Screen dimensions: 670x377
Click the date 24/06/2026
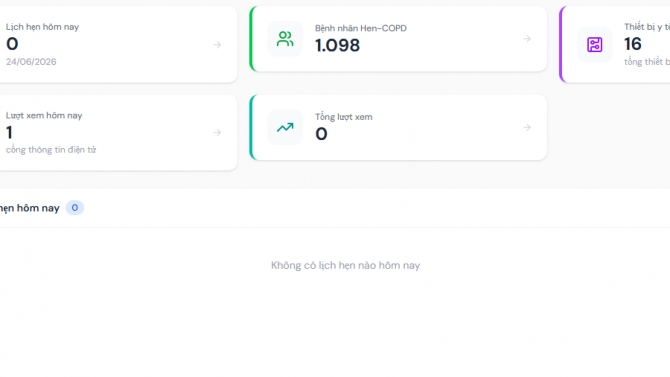pyautogui.click(x=31, y=62)
